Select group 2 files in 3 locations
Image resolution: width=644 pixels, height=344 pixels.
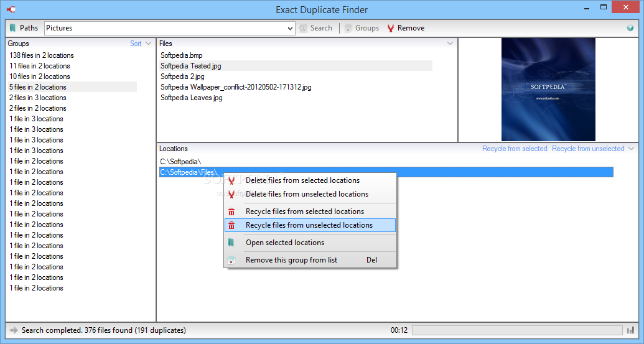38,98
